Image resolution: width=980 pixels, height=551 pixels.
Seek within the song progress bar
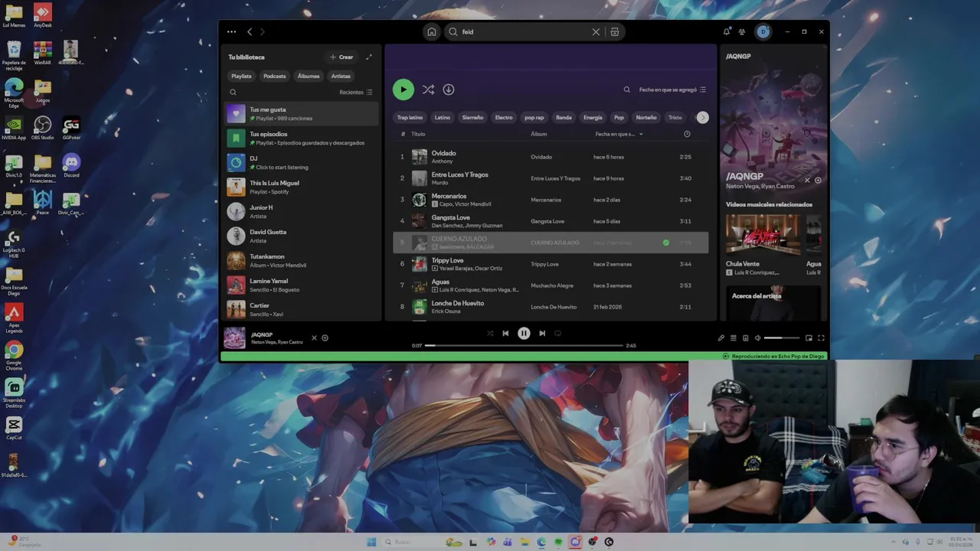524,345
